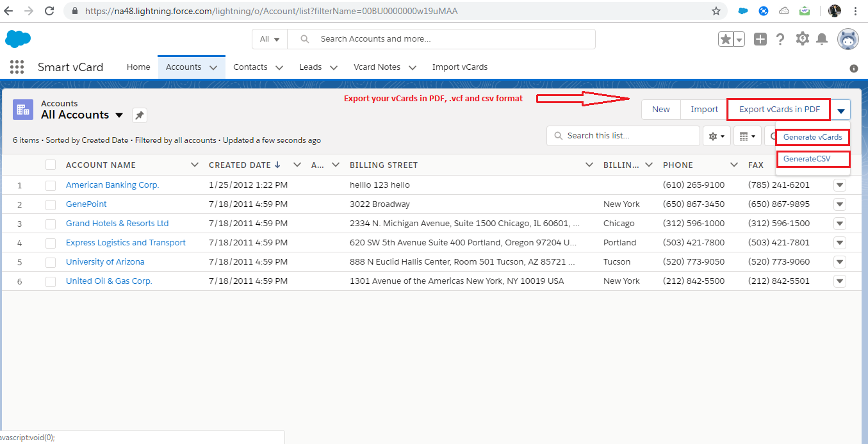Check the GenePoint row checkbox
Viewport: 868px width, 444px height.
[x=51, y=204]
